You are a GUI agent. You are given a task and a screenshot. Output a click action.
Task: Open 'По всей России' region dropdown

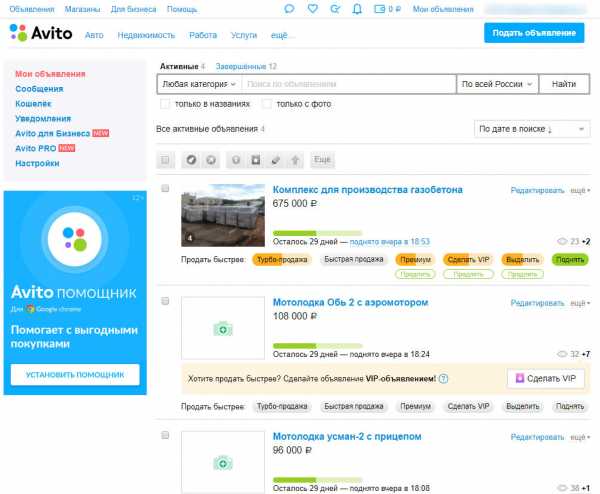tap(497, 84)
